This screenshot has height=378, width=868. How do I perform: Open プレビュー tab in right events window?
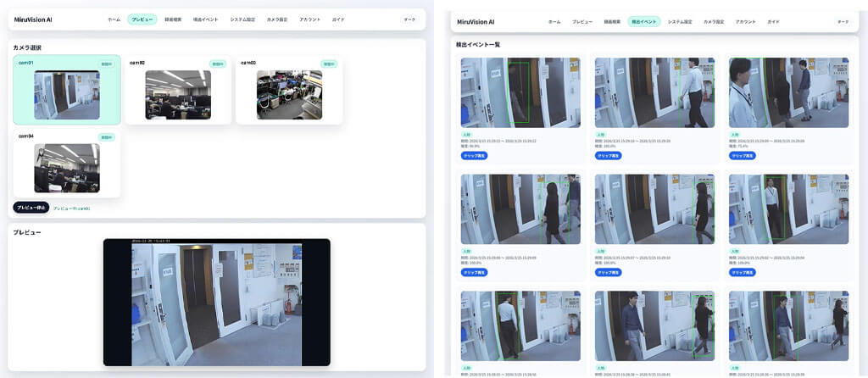pos(581,21)
